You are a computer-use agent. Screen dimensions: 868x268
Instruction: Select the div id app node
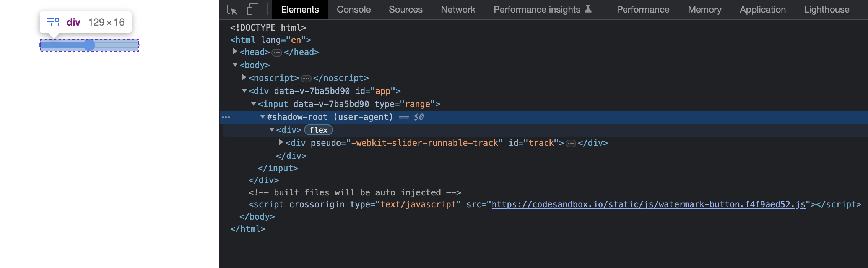(x=325, y=91)
